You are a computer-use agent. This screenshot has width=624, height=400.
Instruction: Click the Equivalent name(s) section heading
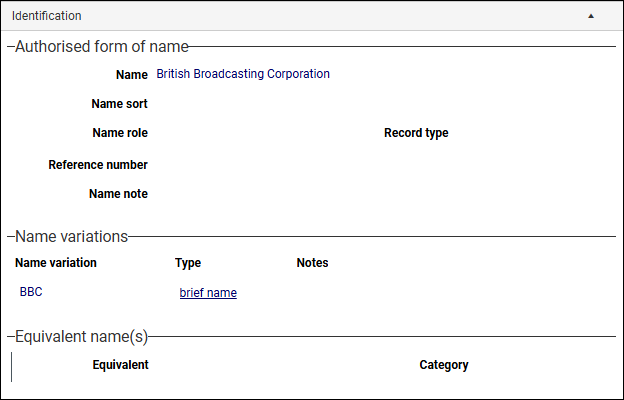tap(81, 337)
